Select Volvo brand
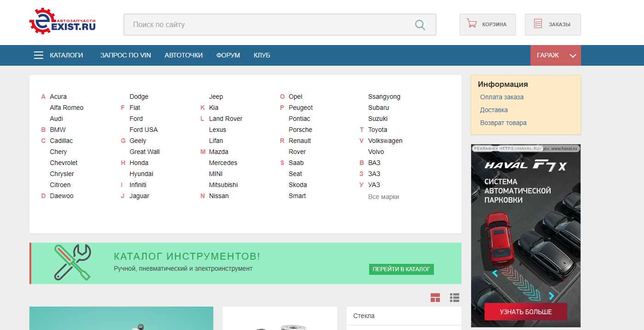Viewport: 644px width, 330px height. click(376, 152)
